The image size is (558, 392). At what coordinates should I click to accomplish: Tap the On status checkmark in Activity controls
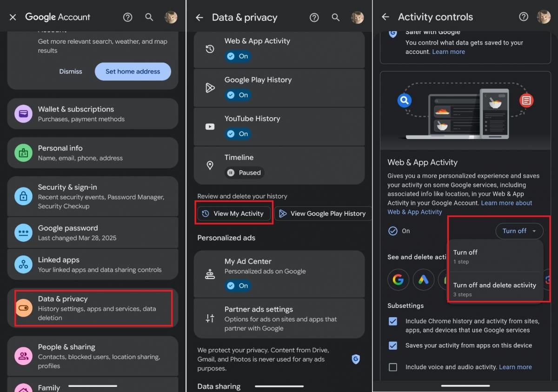click(393, 231)
